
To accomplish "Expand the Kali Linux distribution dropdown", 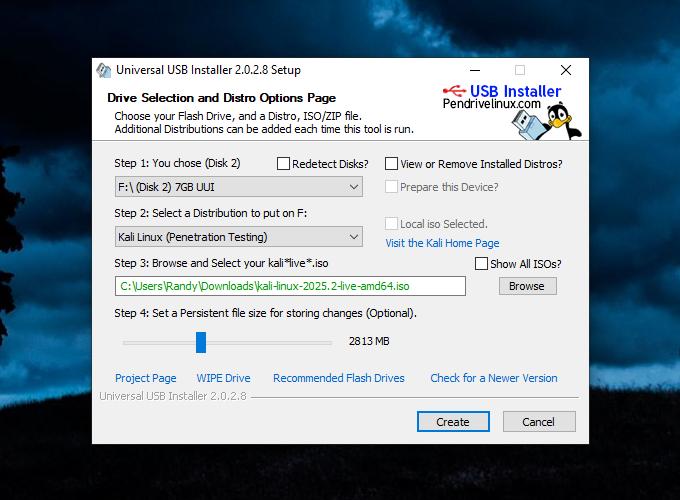I will (238, 237).
